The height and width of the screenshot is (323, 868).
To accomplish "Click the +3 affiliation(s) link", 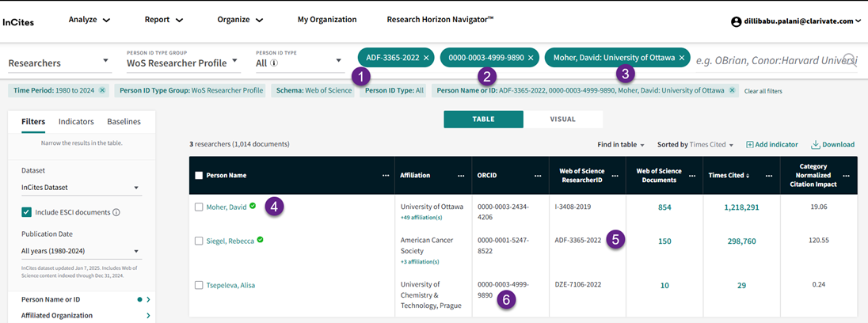I will [420, 261].
